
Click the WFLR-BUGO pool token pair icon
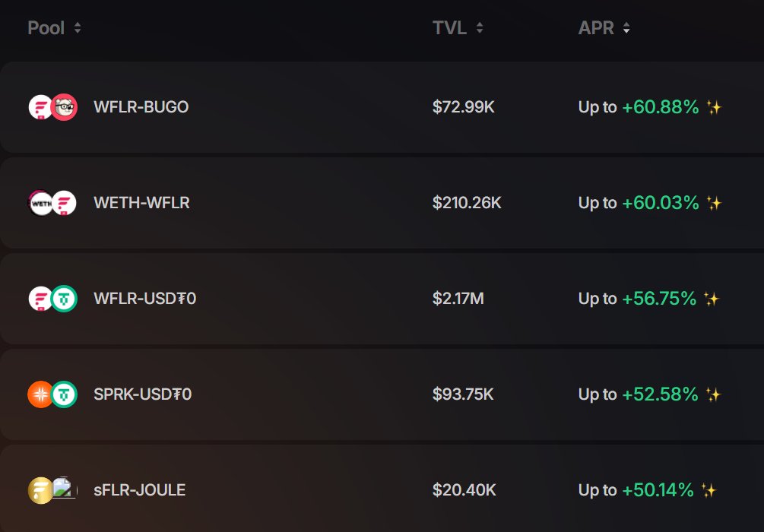coord(52,107)
